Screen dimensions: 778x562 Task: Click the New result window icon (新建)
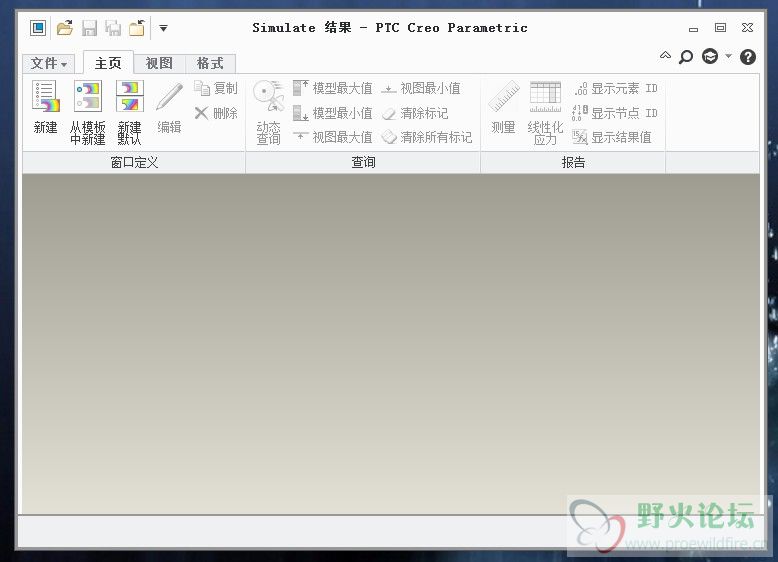click(x=45, y=97)
